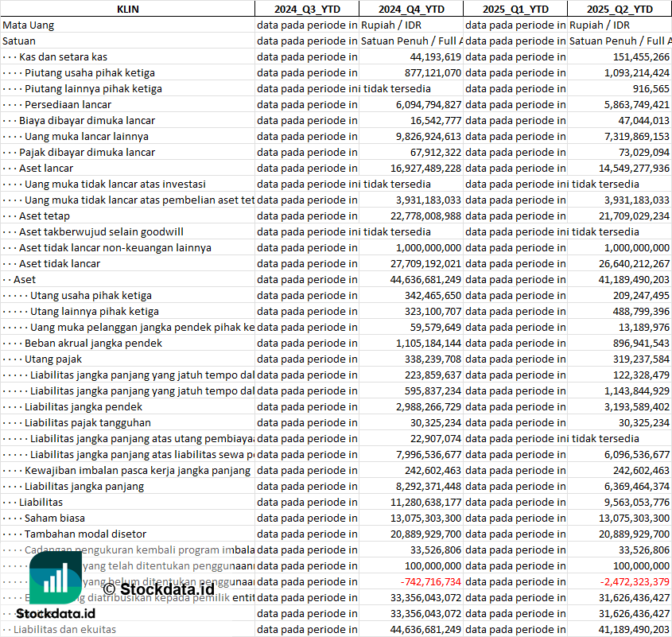The image size is (672, 637).
Task: Select Beban akrual jangka pendek label
Action: pos(93,344)
